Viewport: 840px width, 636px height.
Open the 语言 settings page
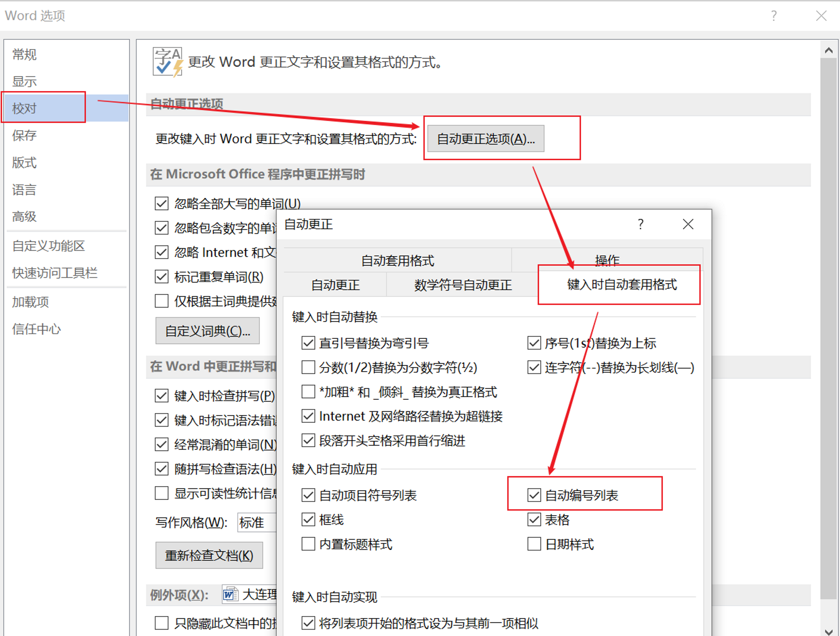24,189
